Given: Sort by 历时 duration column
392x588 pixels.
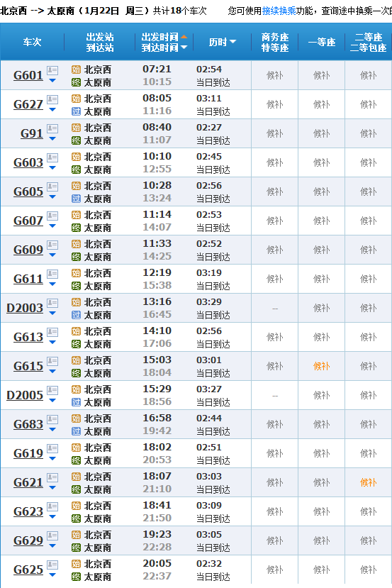Looking at the screenshot, I should tap(223, 42).
